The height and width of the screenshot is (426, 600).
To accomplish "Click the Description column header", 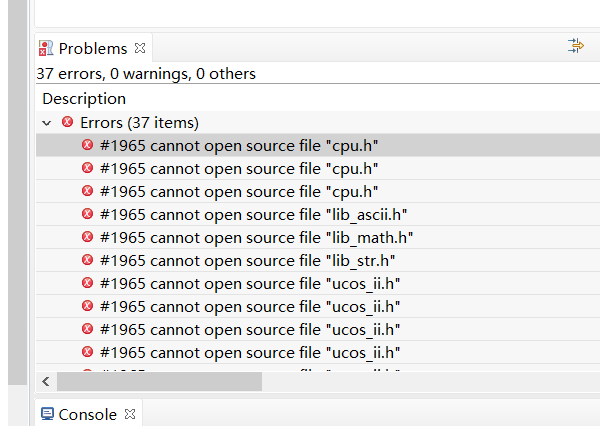I will click(84, 99).
